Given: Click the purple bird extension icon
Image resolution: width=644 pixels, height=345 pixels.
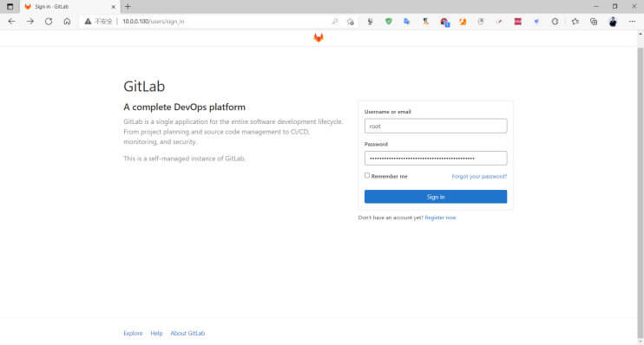Looking at the screenshot, I should coord(536,22).
